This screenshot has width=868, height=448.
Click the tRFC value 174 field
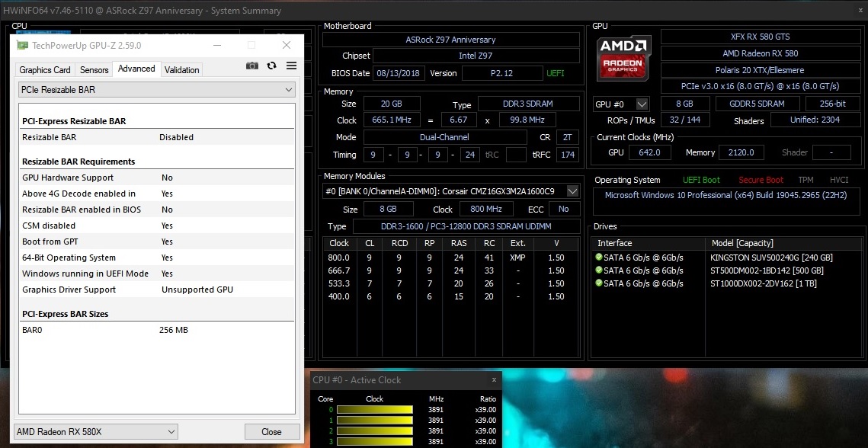click(568, 155)
